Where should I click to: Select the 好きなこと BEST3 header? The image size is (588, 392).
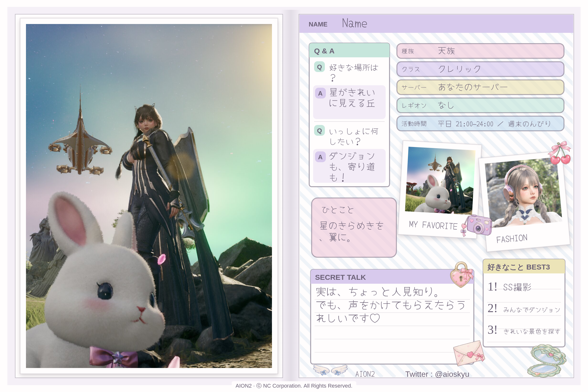(x=524, y=267)
